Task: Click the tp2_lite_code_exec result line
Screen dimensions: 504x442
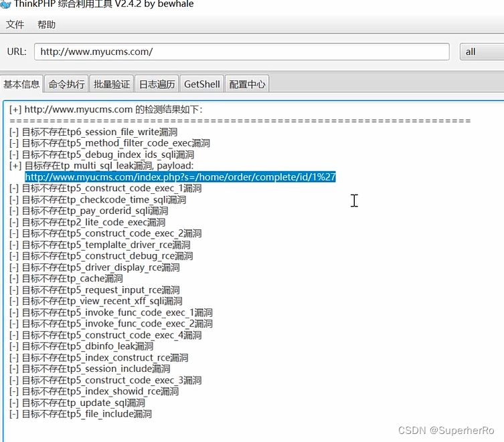Action: [87, 222]
